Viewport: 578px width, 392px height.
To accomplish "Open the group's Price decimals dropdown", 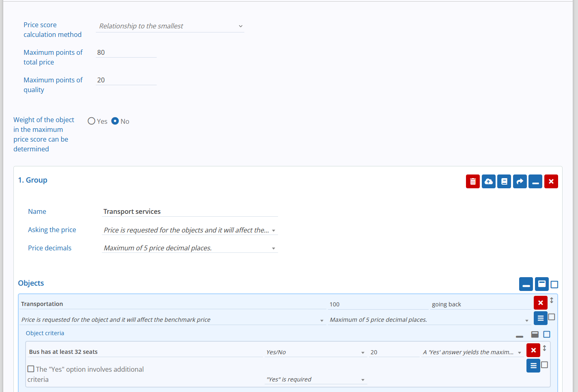I will tap(190, 248).
